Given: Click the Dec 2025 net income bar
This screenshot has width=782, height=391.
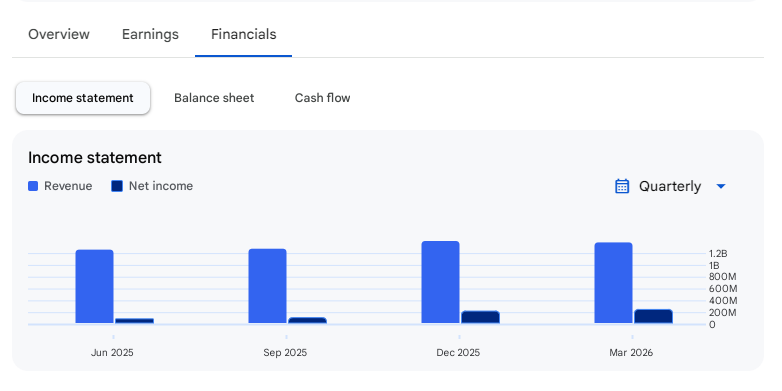Looking at the screenshot, I should click(480, 317).
